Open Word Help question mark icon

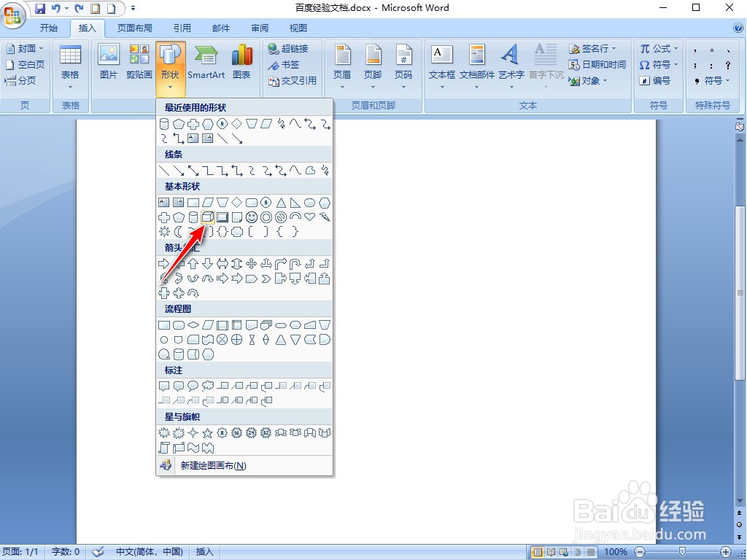coord(739,28)
